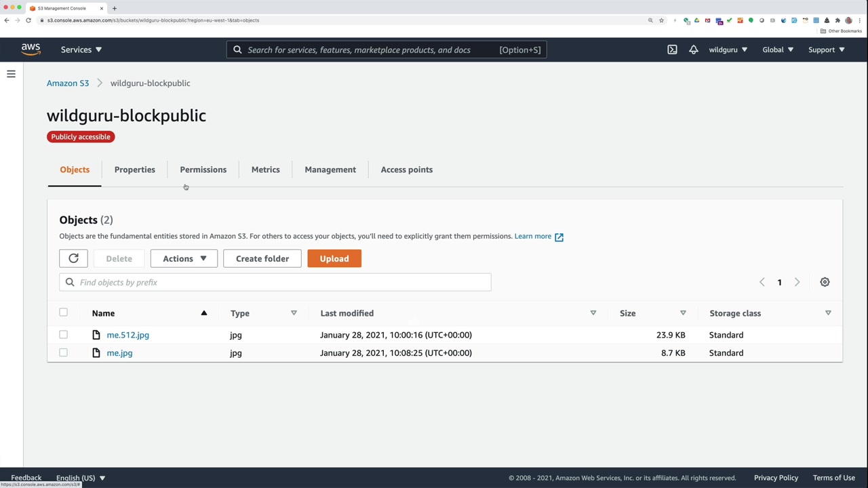868x488 pixels.
Task: Bookmark this page with the star icon
Action: [661, 20]
